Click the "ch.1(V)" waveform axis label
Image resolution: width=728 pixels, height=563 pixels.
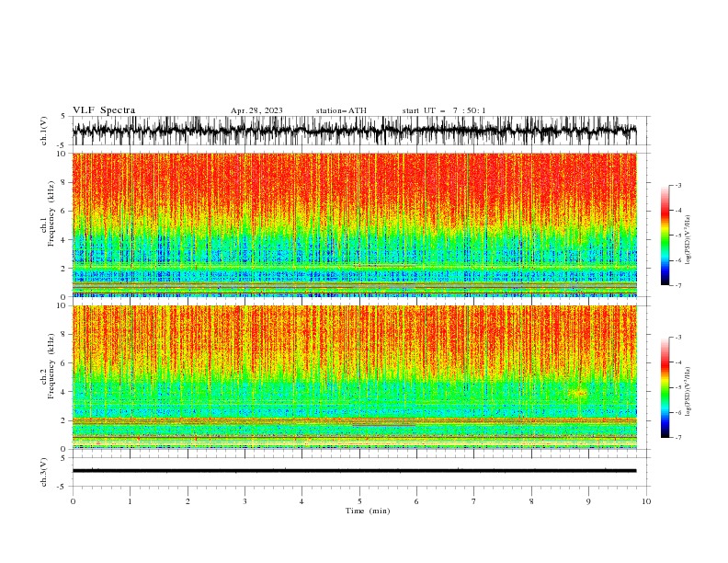point(44,131)
